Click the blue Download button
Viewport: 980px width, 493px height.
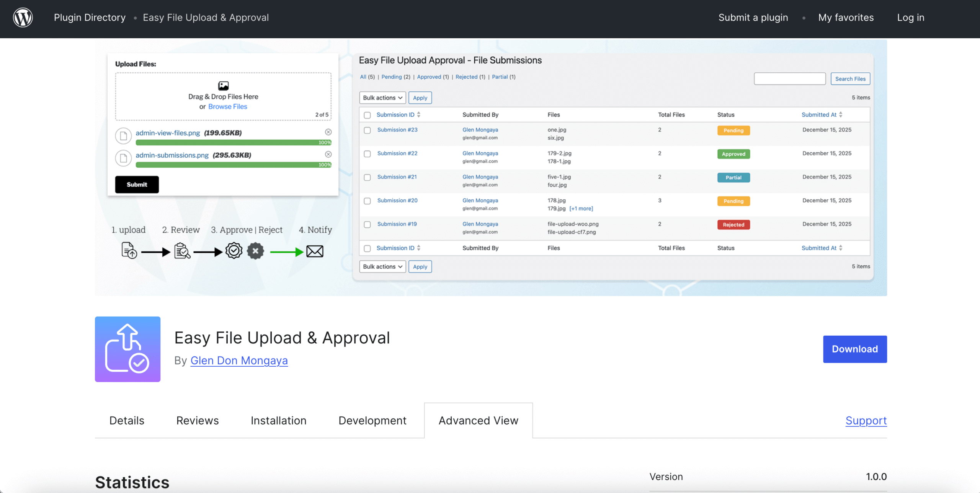pyautogui.click(x=854, y=349)
